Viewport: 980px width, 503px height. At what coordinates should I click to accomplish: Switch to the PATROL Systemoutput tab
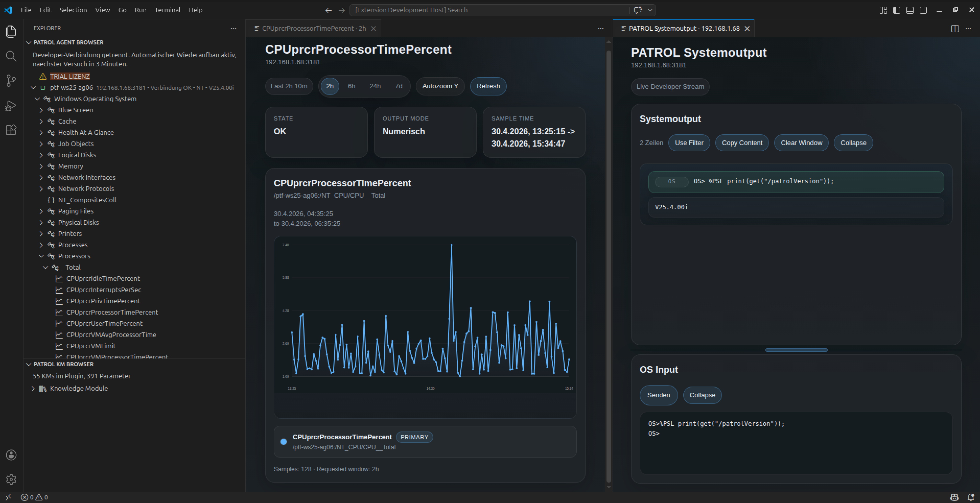point(684,29)
